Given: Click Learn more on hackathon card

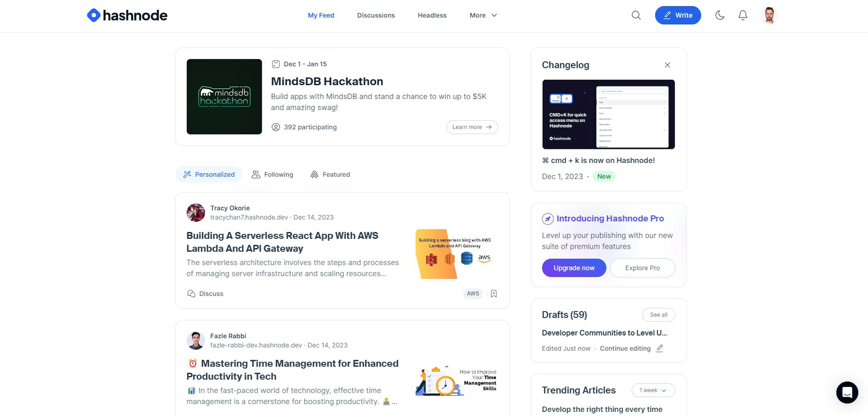Looking at the screenshot, I should click(472, 127).
